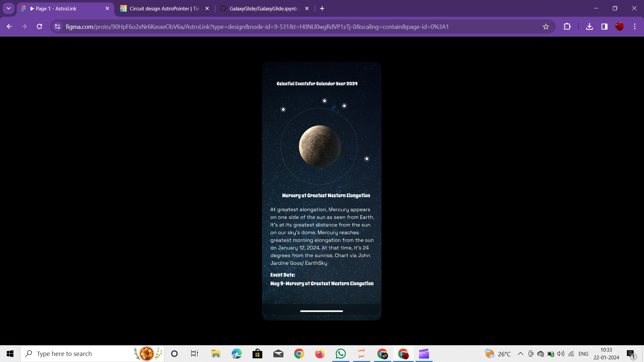Reload the Figma prototype page

(x=40, y=27)
